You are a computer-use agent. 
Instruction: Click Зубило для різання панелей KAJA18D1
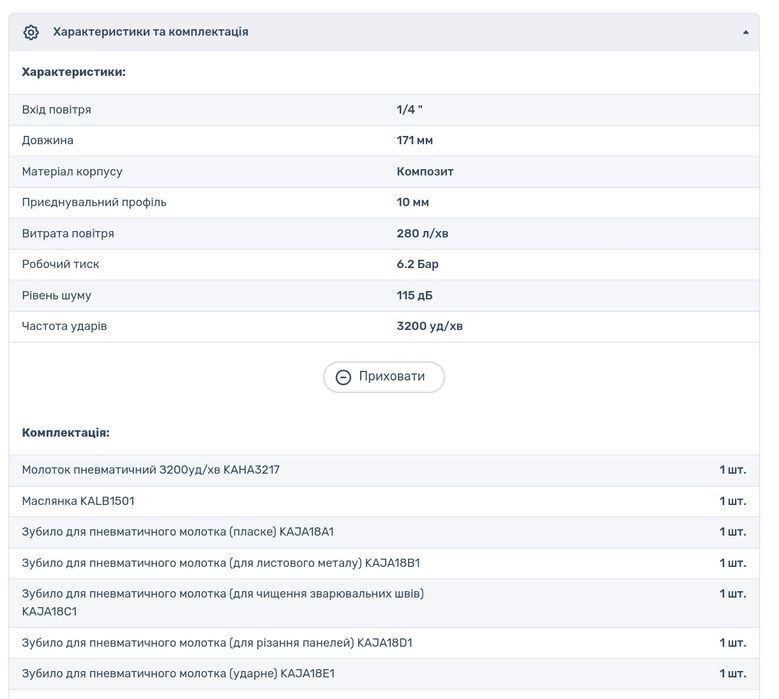(x=217, y=642)
